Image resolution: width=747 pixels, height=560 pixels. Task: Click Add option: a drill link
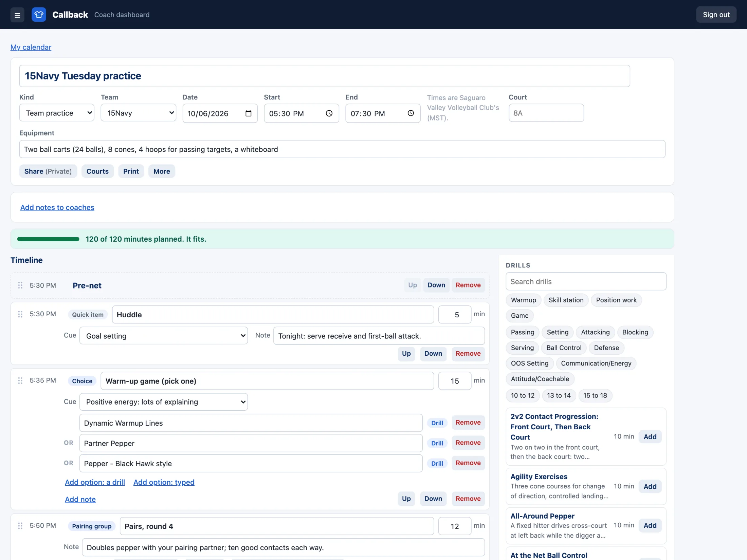[x=95, y=482]
